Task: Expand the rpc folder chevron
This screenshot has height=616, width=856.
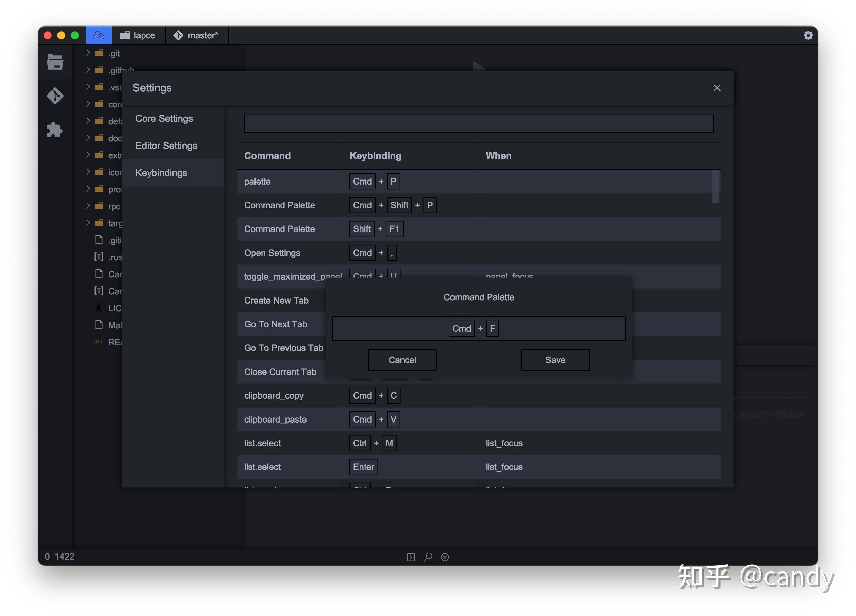Action: click(x=88, y=206)
